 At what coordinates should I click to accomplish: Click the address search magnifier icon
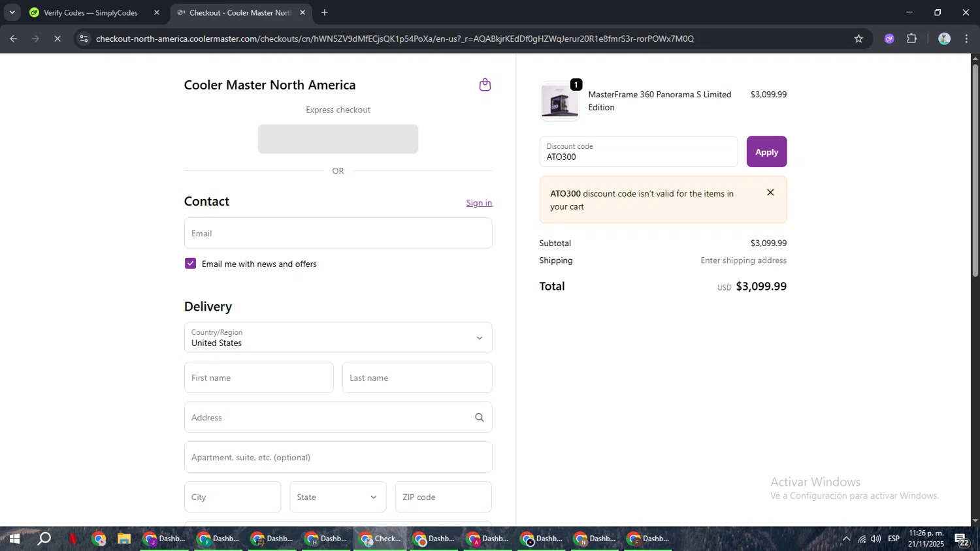click(480, 418)
